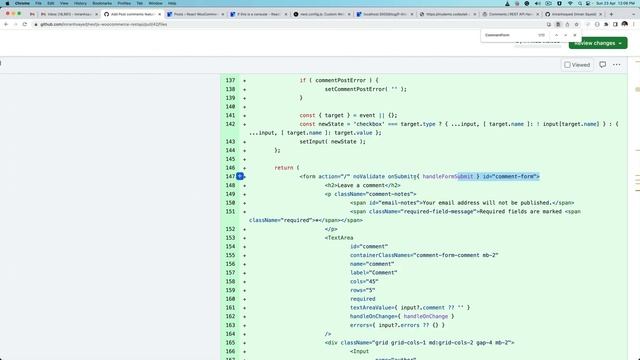The width and height of the screenshot is (640, 360).
Task: Click the add comment icon on line 147
Action: (240, 176)
